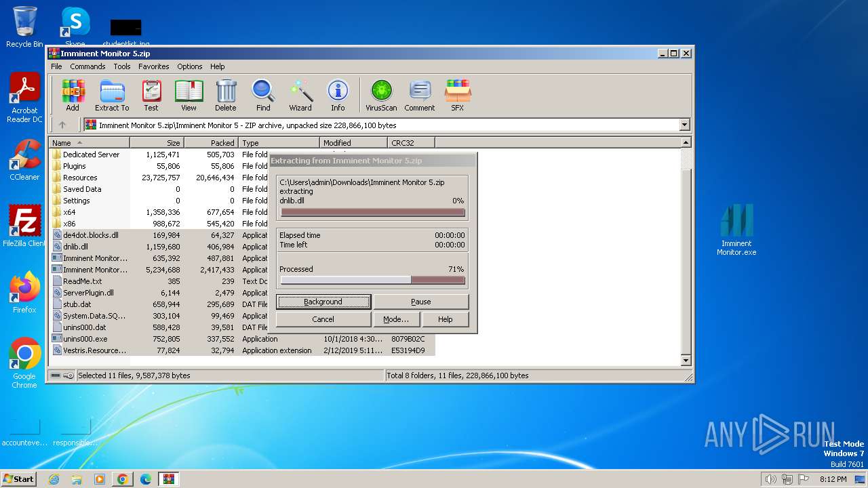This screenshot has height=488, width=868.
Task: Open the Tools menu
Action: click(x=122, y=66)
